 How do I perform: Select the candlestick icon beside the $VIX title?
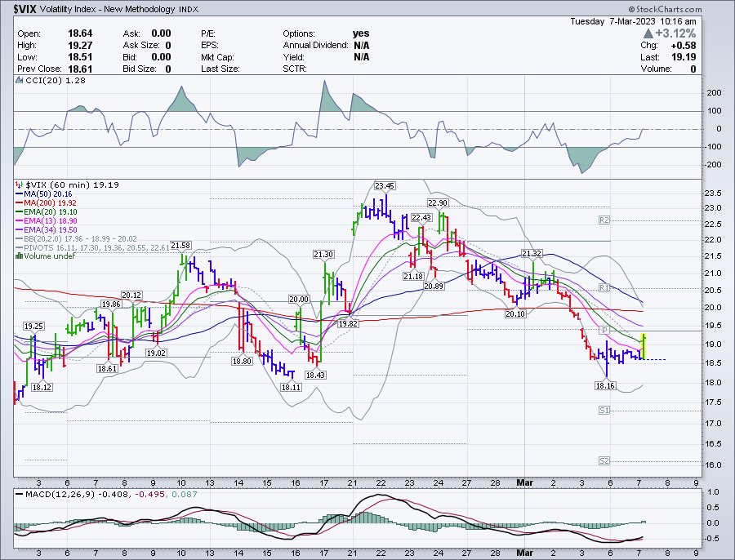[19, 184]
